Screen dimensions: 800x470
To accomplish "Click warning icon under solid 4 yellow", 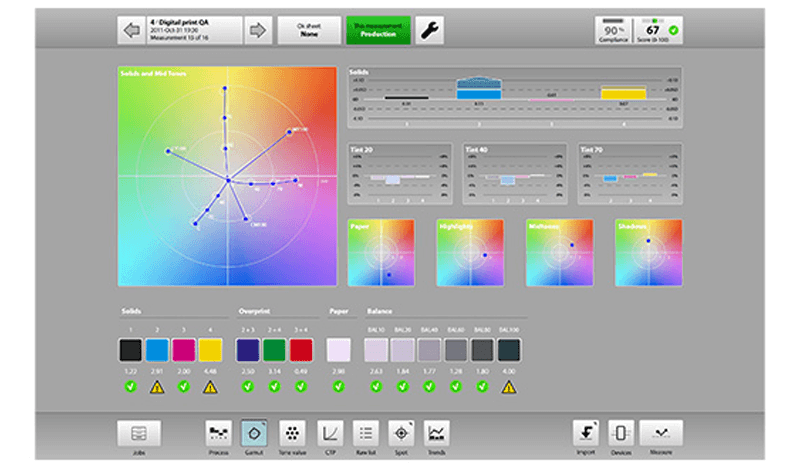I will pyautogui.click(x=210, y=387).
